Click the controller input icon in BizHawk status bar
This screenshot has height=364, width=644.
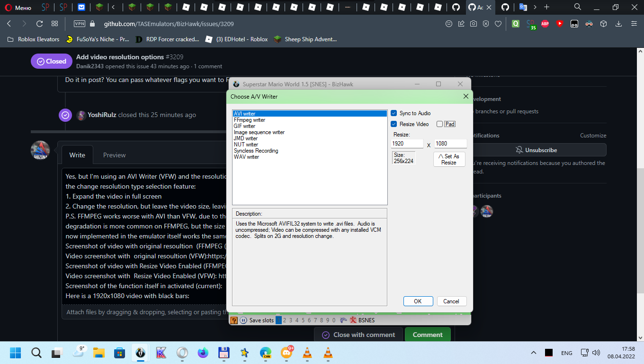pos(343,320)
